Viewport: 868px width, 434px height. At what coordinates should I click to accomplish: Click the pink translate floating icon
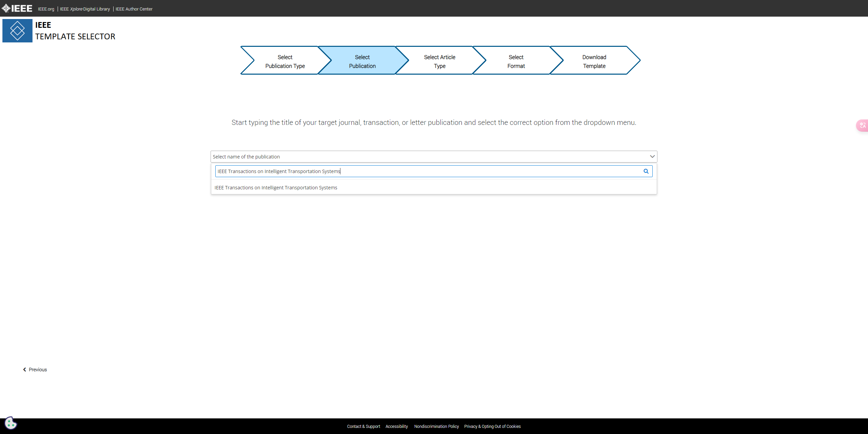(862, 126)
